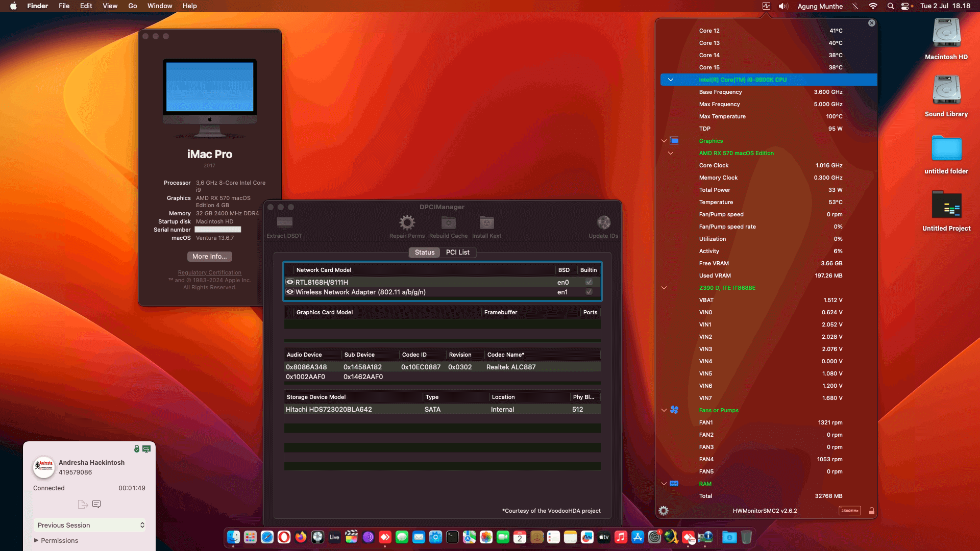Click the AnyDesk file transfer icon
The width and height of the screenshot is (980, 551).
coord(83,504)
